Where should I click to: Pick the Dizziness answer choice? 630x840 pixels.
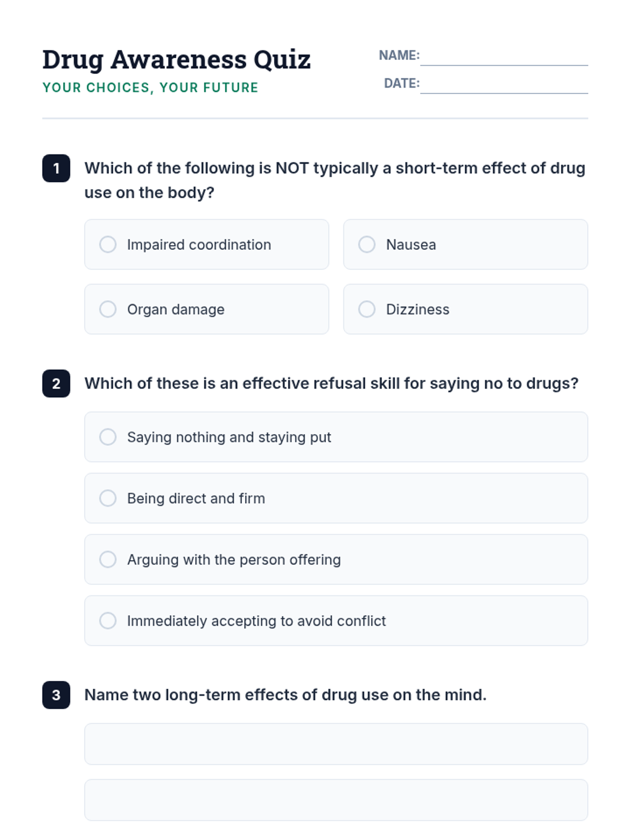367,309
